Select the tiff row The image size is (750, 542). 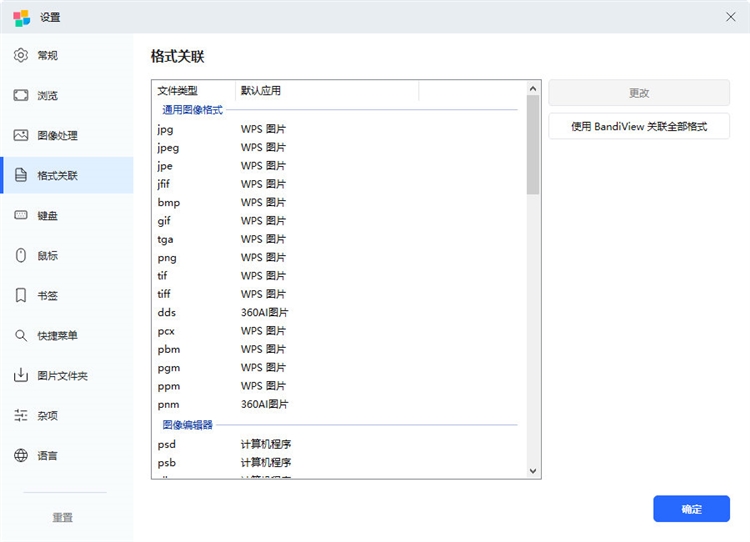coord(339,294)
